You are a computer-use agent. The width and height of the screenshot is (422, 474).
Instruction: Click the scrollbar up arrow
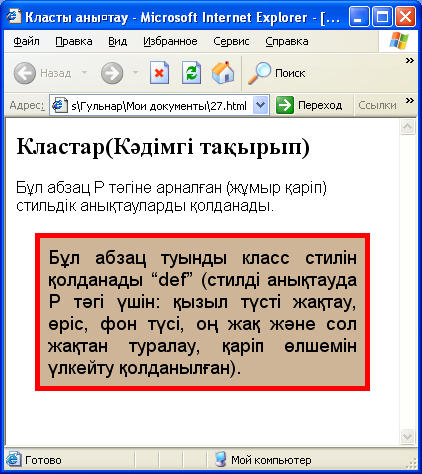408,127
